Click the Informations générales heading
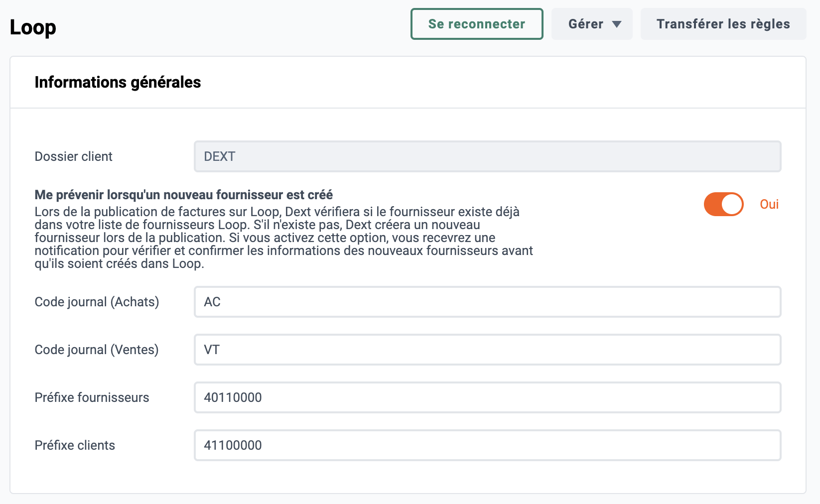The width and height of the screenshot is (820, 504). 118,82
